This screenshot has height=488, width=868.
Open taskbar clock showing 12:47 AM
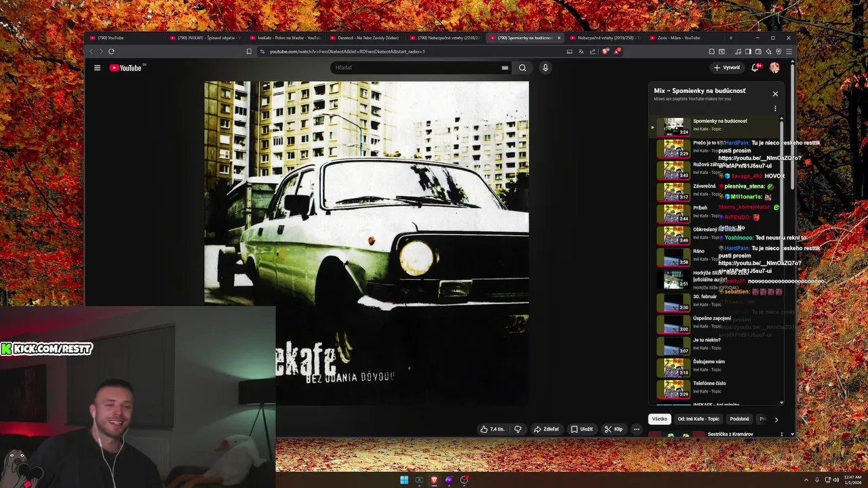coord(853,480)
